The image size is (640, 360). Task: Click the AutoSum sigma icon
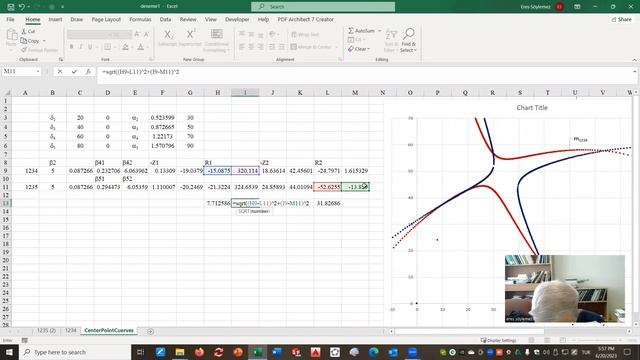point(351,31)
